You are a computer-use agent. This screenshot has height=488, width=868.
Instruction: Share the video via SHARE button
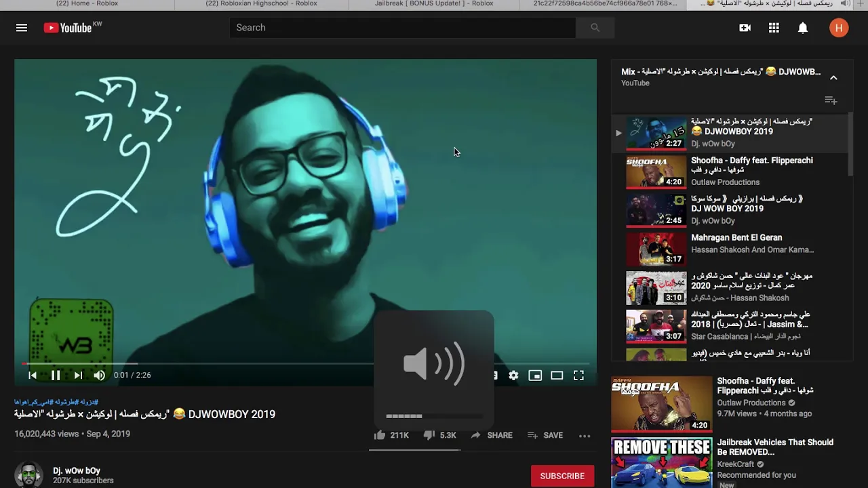tap(492, 435)
